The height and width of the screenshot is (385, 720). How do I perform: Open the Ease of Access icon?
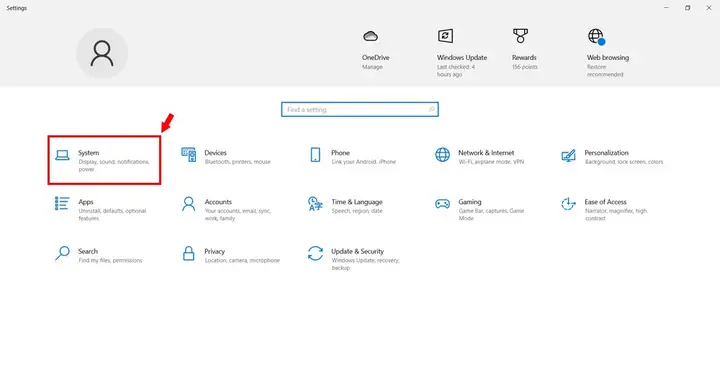click(x=568, y=204)
